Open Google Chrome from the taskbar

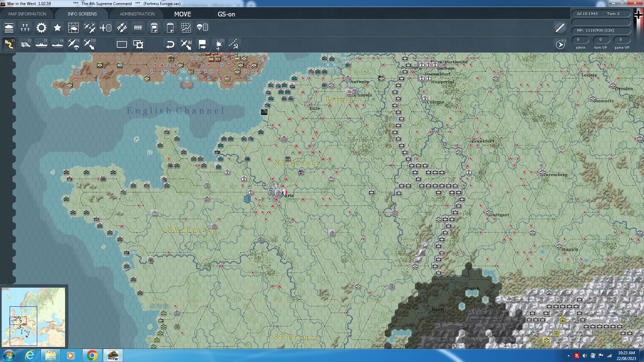92,355
